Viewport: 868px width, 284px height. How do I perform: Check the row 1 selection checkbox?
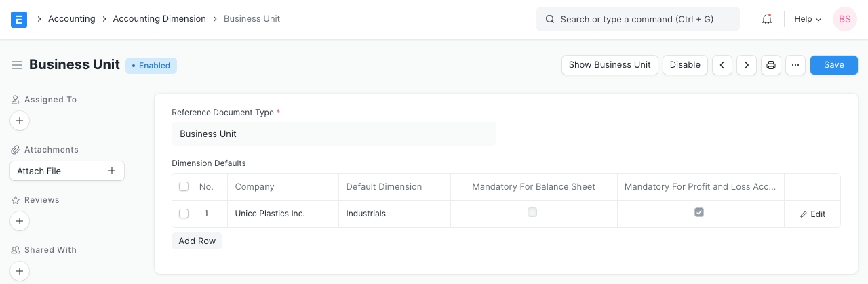184,214
